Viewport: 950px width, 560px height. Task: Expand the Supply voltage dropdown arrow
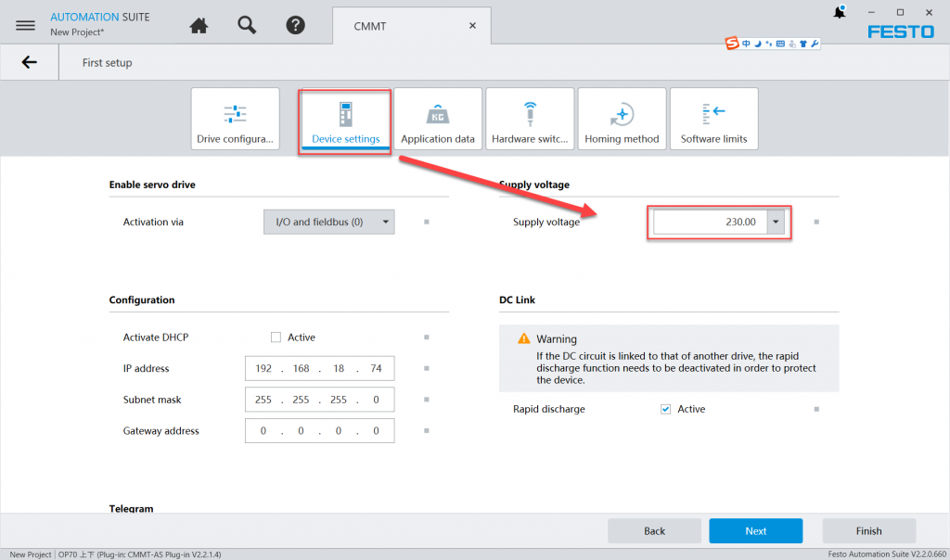tap(776, 223)
